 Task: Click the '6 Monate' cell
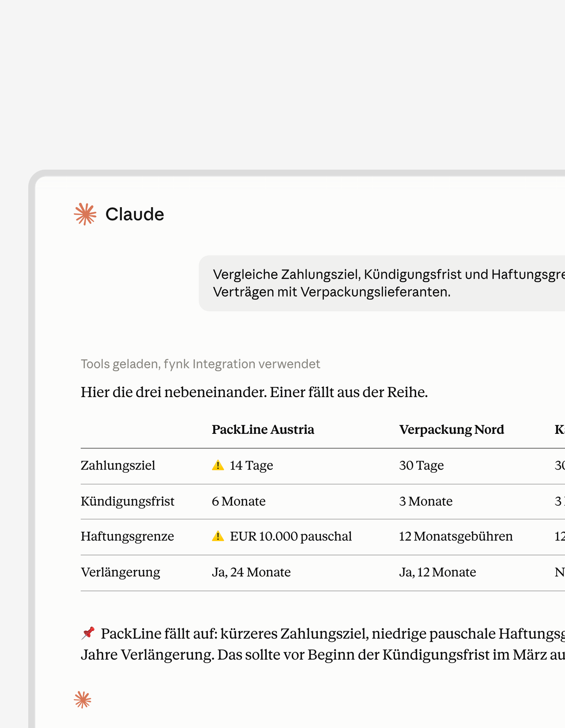coord(239,501)
